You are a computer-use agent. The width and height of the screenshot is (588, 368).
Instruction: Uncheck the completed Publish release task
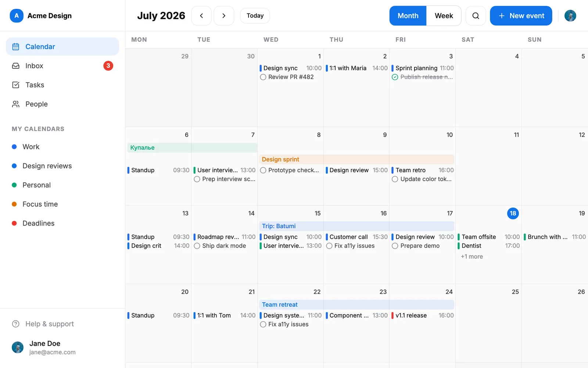[395, 77]
